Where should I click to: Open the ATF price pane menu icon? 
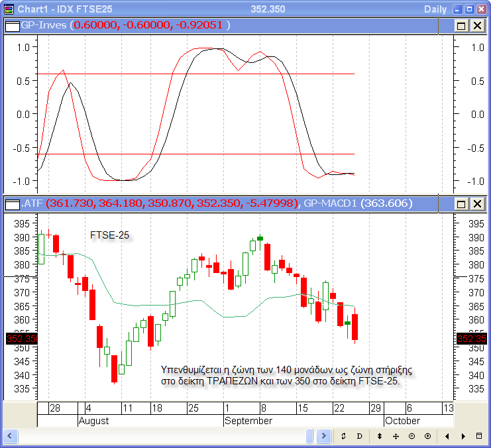point(12,204)
